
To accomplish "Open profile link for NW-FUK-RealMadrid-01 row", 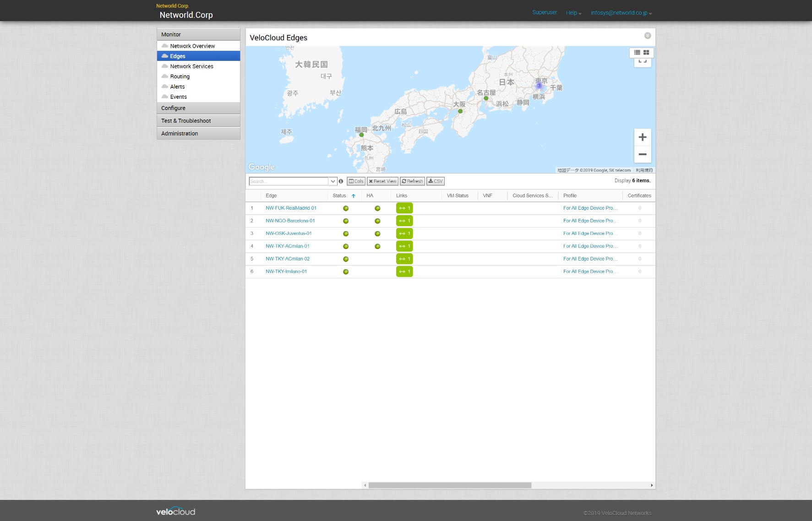I will [x=590, y=208].
